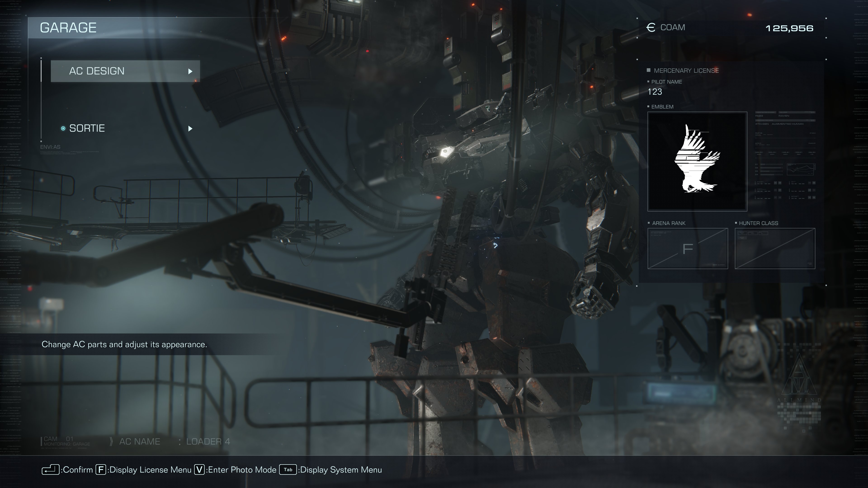Click the PILOT NAME label

tap(667, 82)
